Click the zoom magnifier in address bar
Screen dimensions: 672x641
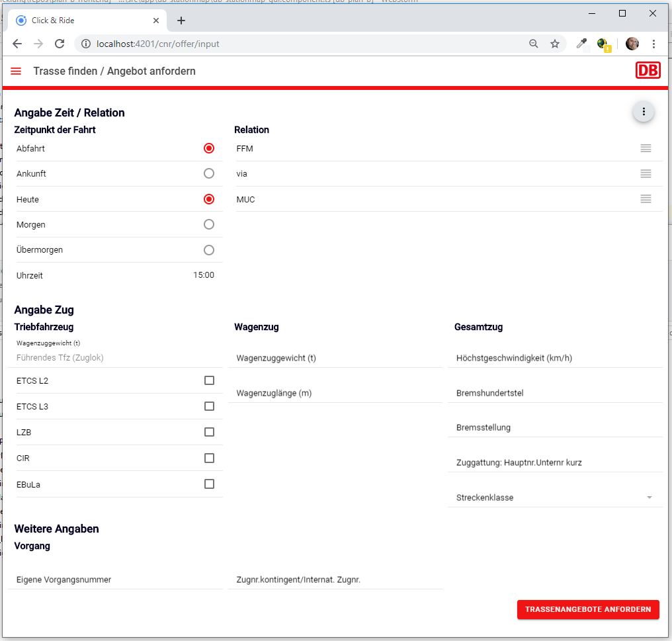tap(533, 44)
